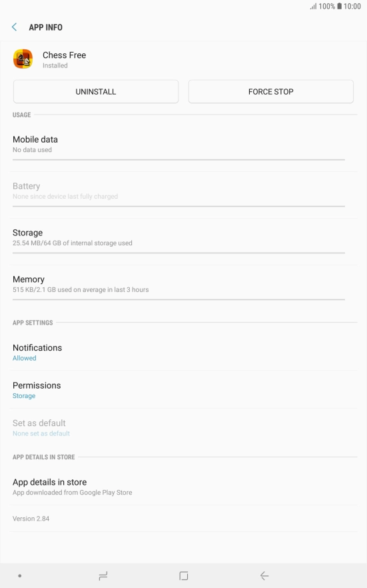The width and height of the screenshot is (367, 588).
Task: Open App details in store
Action: 184,487
